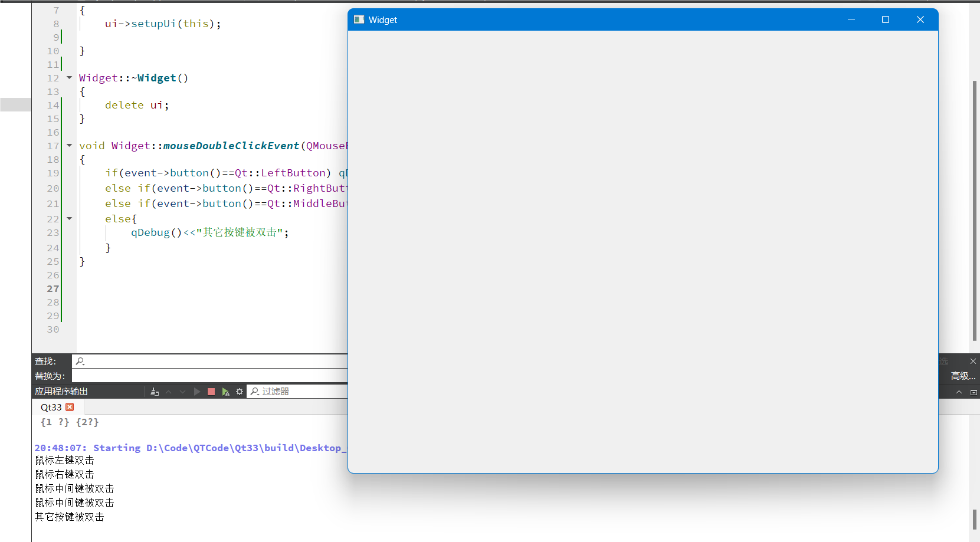Click ui->setupUi(this); on line 8
The height and width of the screenshot is (542, 980).
(x=163, y=24)
